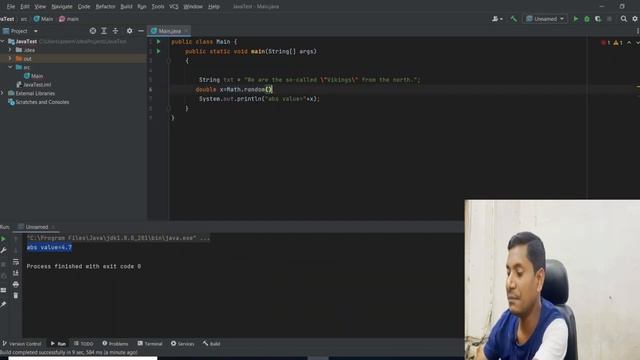This screenshot has width=640, height=360.
Task: Click the green Run button in toolbar
Action: [x=576, y=19]
